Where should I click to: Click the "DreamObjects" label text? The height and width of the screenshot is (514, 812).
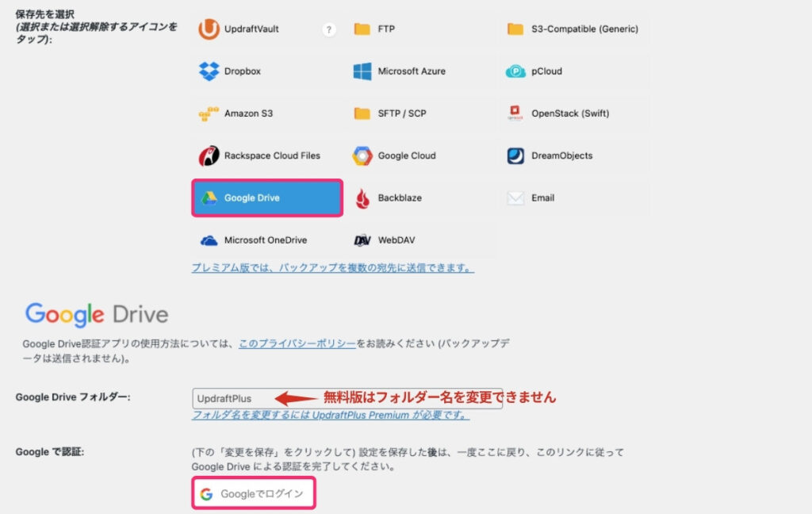[x=562, y=155]
